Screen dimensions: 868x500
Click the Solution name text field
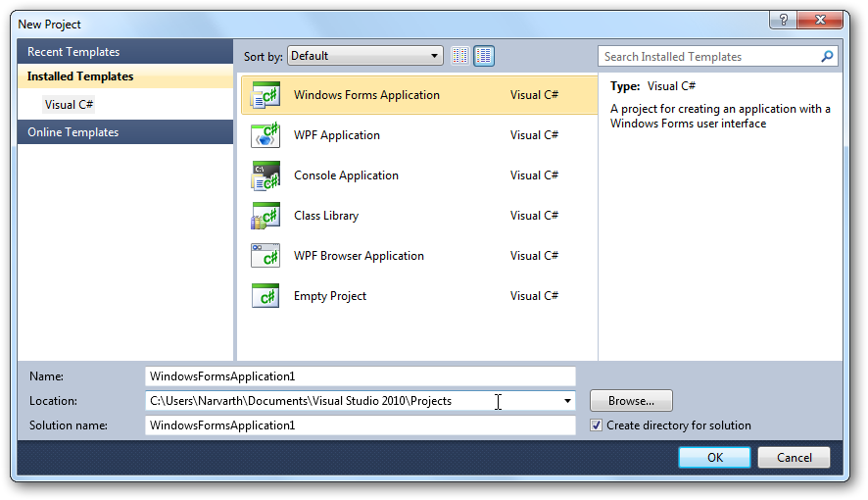[x=360, y=425]
